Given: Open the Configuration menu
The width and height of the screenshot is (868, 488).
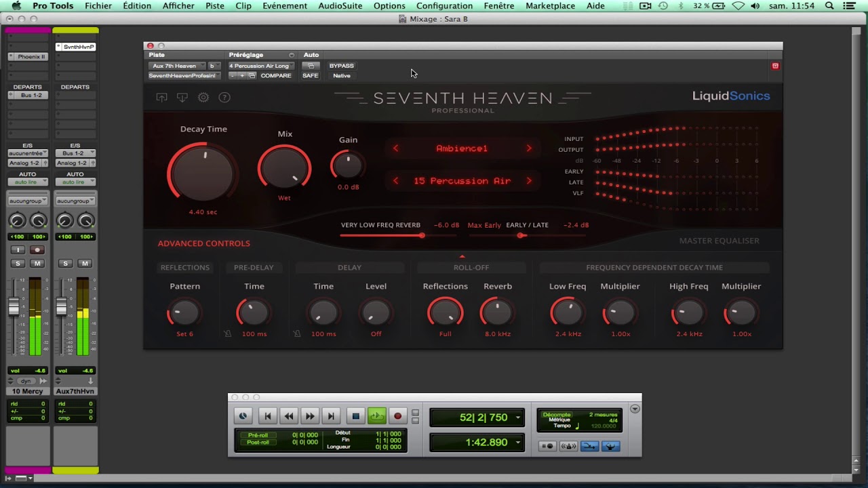Looking at the screenshot, I should [x=444, y=6].
